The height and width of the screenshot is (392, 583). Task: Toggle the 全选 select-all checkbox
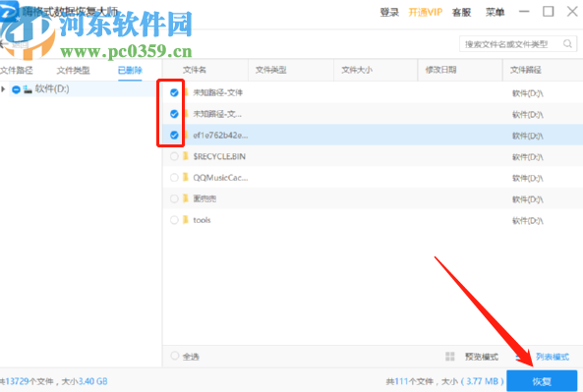pyautogui.click(x=174, y=356)
